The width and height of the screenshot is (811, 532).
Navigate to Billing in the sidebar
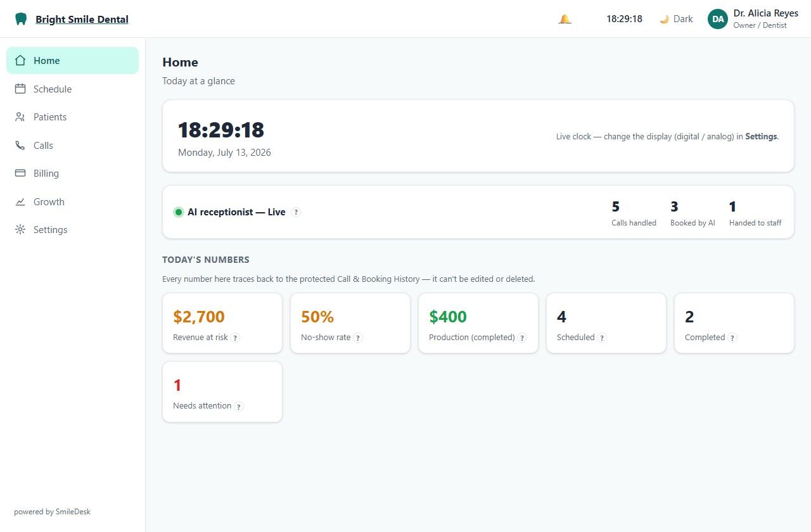pos(72,174)
